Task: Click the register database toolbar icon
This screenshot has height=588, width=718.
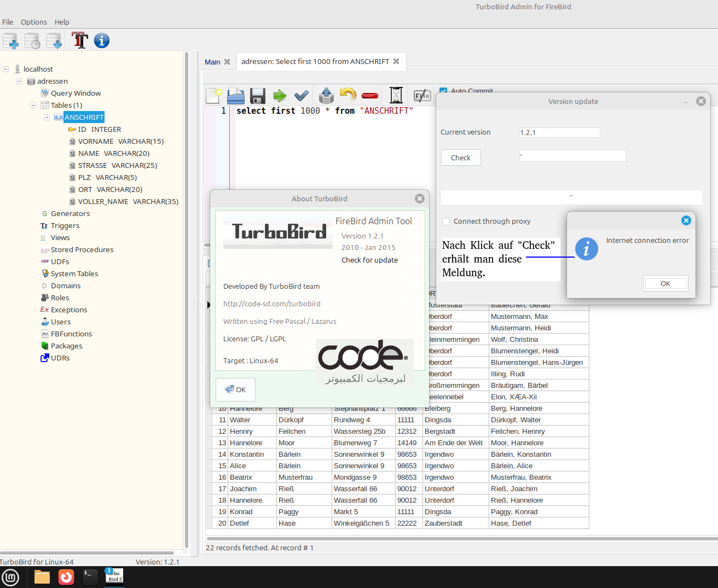Action: point(10,41)
